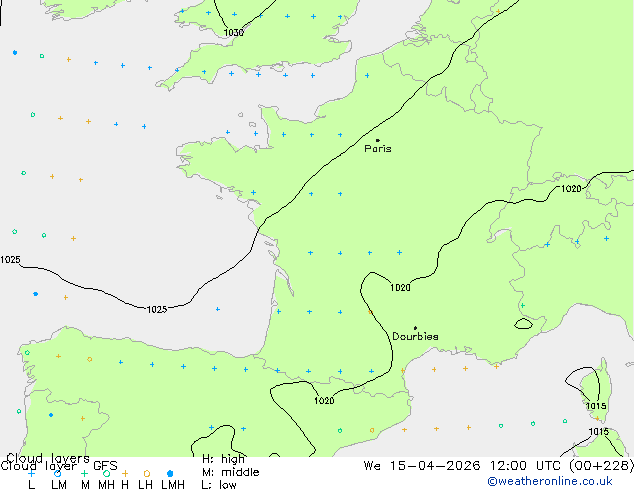Click the 1020 isobar label north of Dourbies

pyautogui.click(x=400, y=287)
